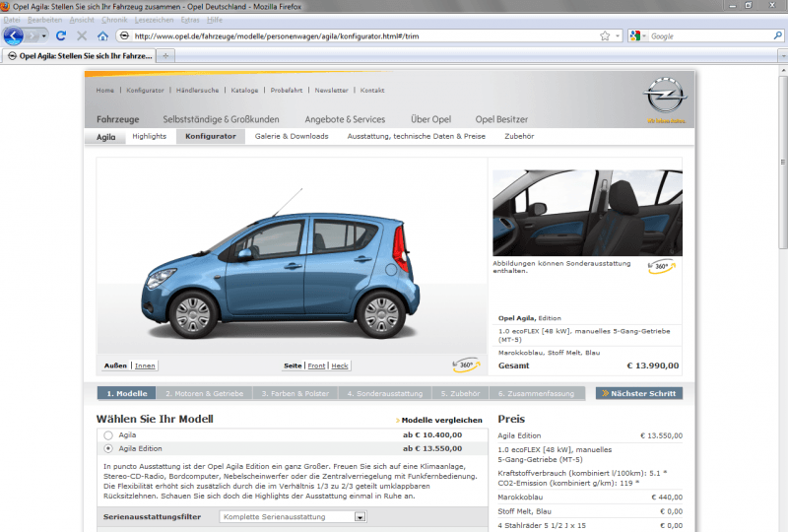
Task: Go to step 6. Zusammenfassung
Action: (x=536, y=393)
